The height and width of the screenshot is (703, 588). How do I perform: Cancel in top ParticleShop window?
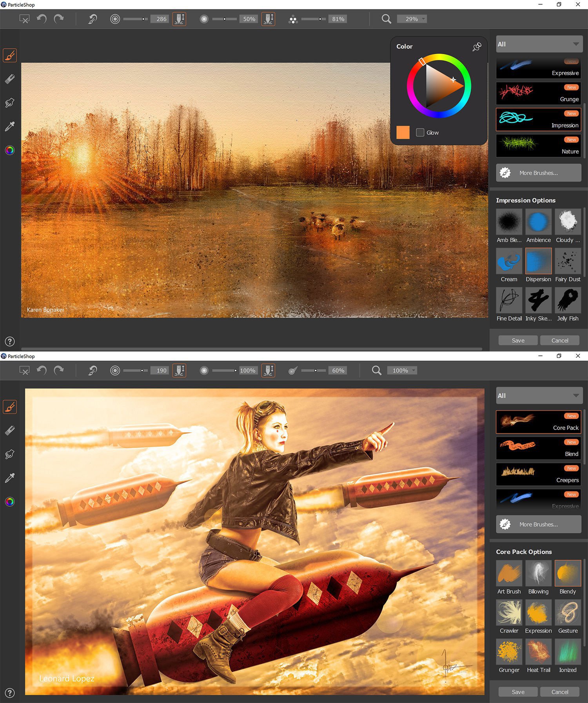click(559, 341)
